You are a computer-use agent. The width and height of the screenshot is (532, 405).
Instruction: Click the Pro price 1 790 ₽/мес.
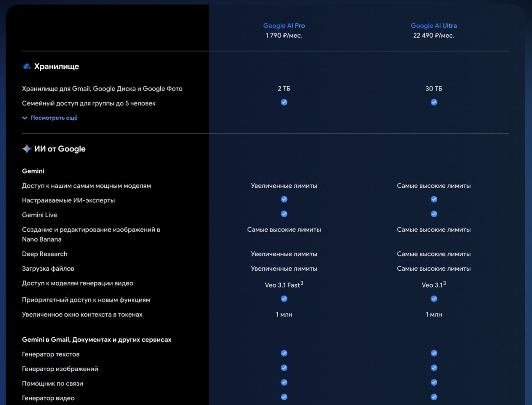click(x=284, y=36)
